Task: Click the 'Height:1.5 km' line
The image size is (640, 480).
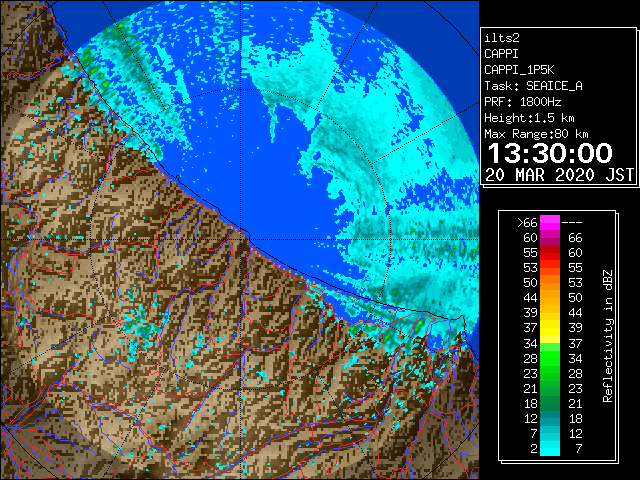Action: click(x=529, y=118)
